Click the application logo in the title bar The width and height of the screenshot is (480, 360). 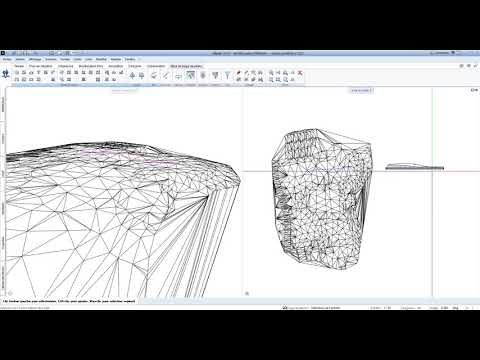[3, 53]
